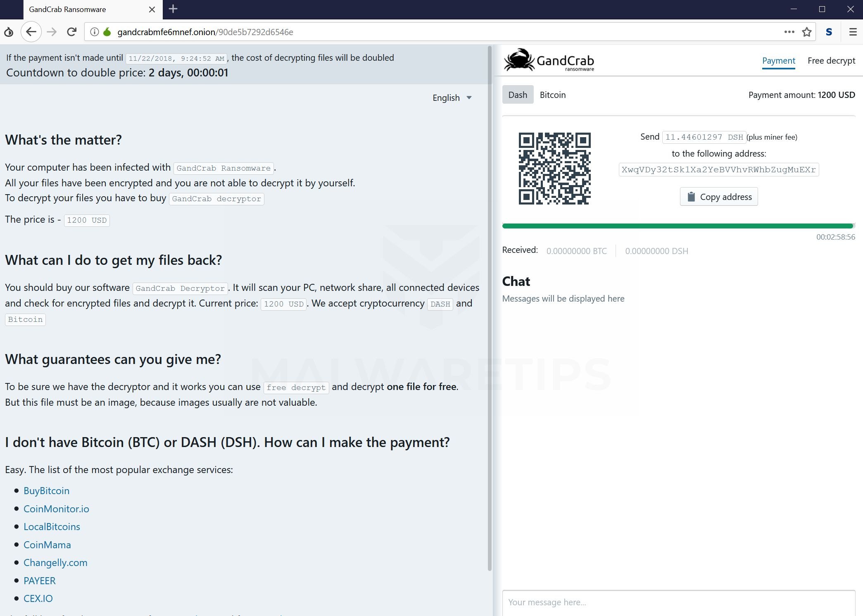Open the LocalBitcoins exchange link
The width and height of the screenshot is (863, 616).
(x=52, y=527)
